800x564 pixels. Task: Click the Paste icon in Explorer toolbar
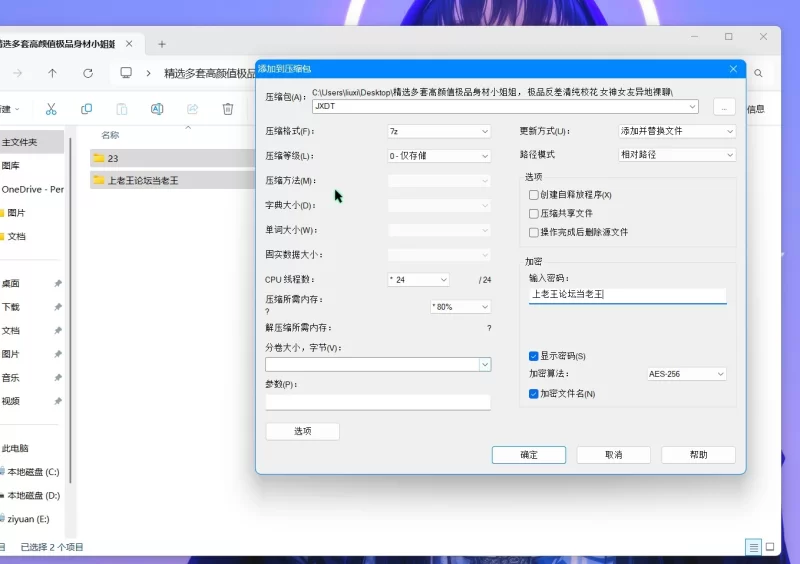coord(121,109)
